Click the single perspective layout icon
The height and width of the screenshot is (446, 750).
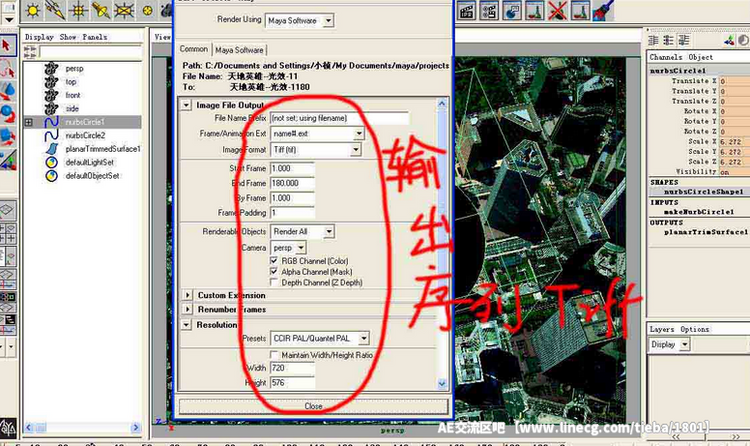tap(7, 210)
